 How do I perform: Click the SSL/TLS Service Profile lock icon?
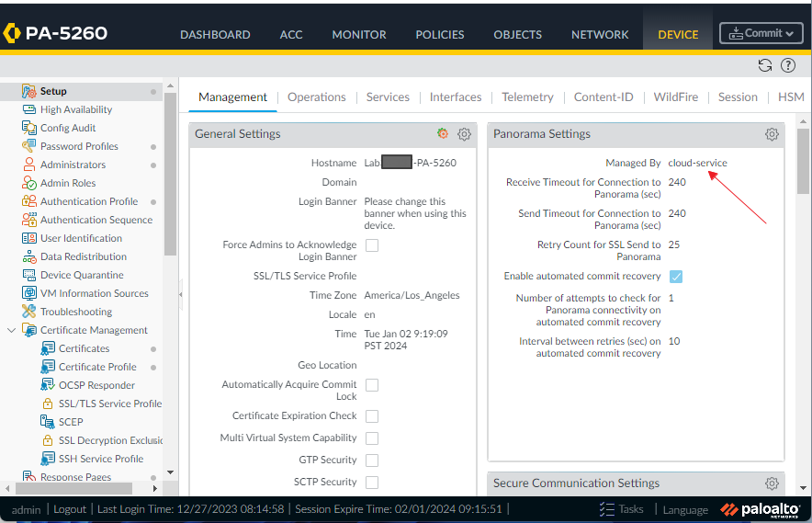click(48, 404)
